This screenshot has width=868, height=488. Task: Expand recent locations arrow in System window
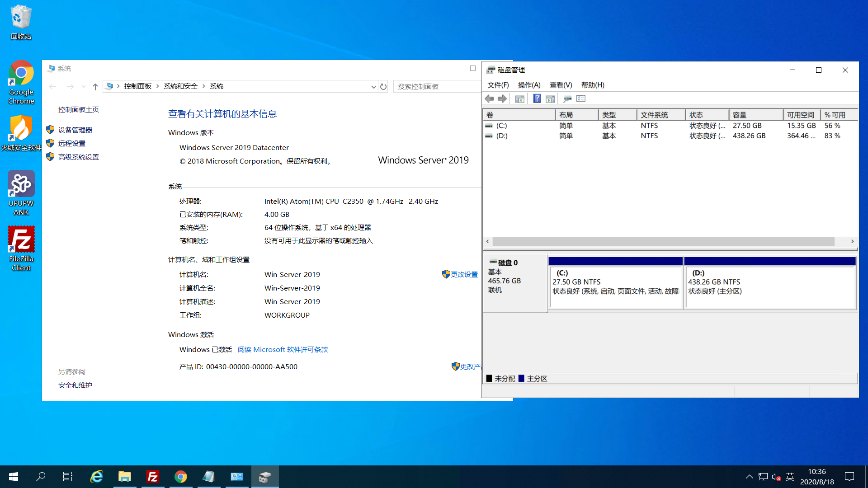[84, 86]
